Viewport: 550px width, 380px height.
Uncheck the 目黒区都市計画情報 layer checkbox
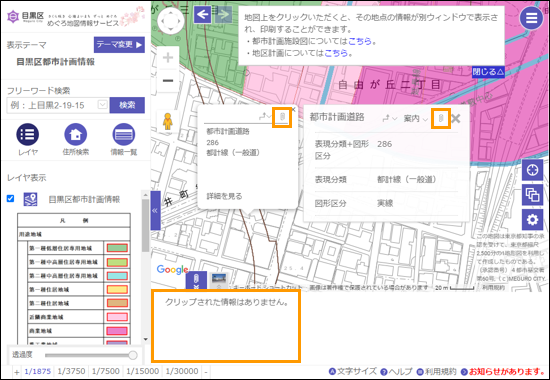coord(11,199)
